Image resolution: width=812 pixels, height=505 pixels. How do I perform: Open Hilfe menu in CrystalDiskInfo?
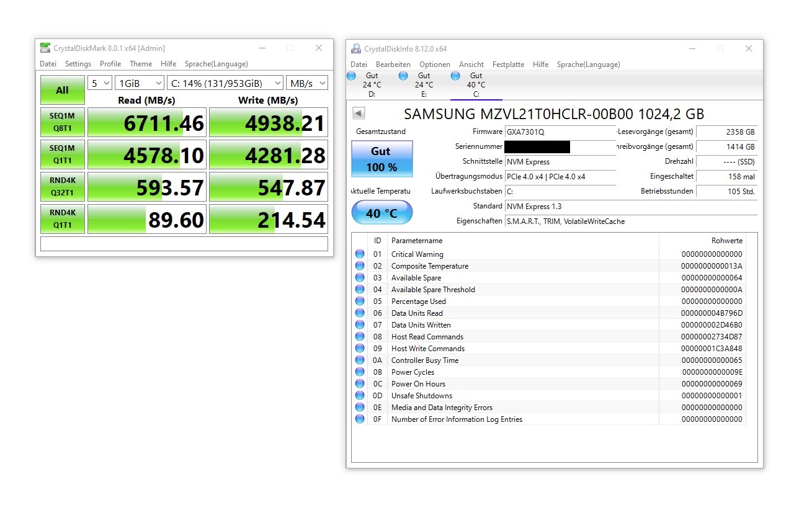[x=540, y=65]
